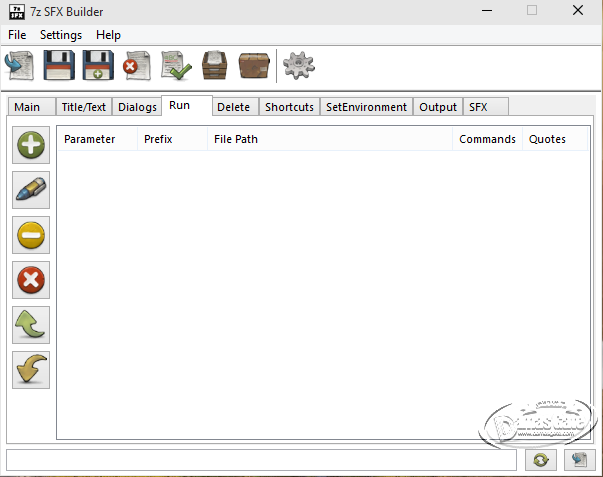
Task: Switch to the Main tab
Action: [x=32, y=107]
